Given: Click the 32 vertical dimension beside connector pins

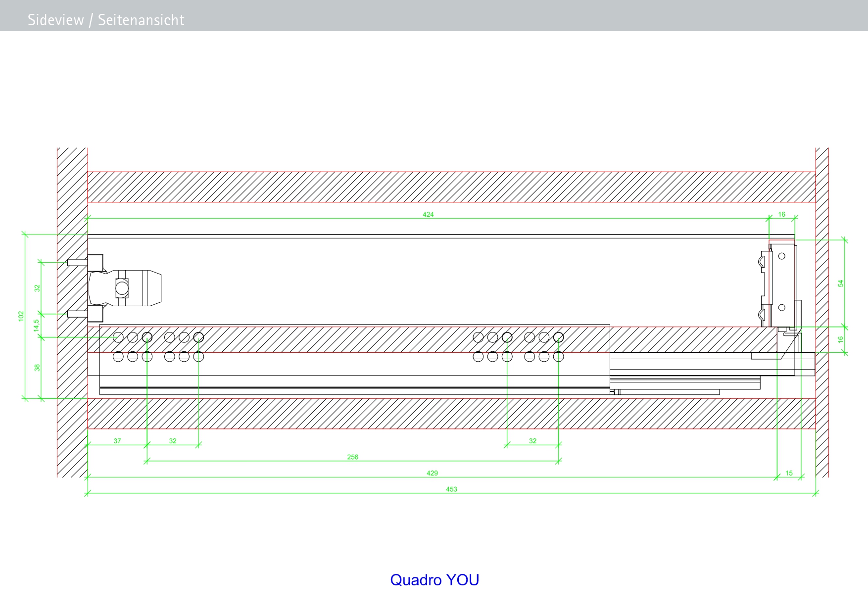Looking at the screenshot, I should (37, 288).
